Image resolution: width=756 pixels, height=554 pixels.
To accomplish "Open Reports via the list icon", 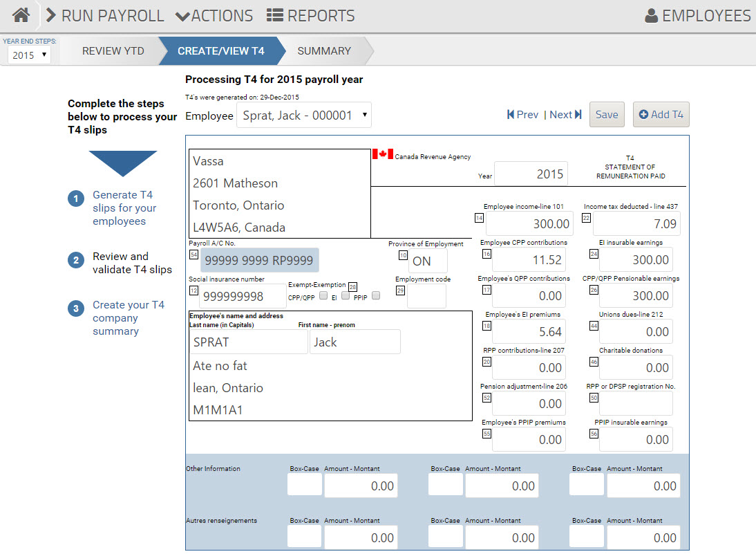I will click(274, 15).
